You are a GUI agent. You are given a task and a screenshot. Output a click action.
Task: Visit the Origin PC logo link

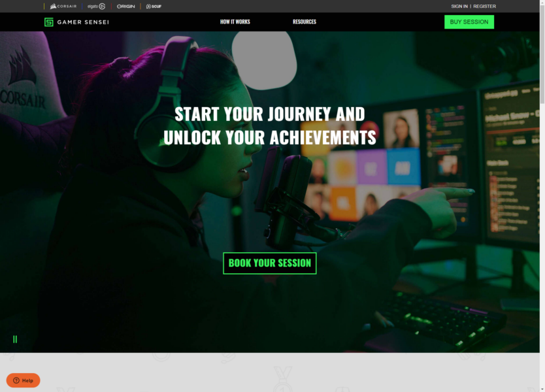coord(126,7)
